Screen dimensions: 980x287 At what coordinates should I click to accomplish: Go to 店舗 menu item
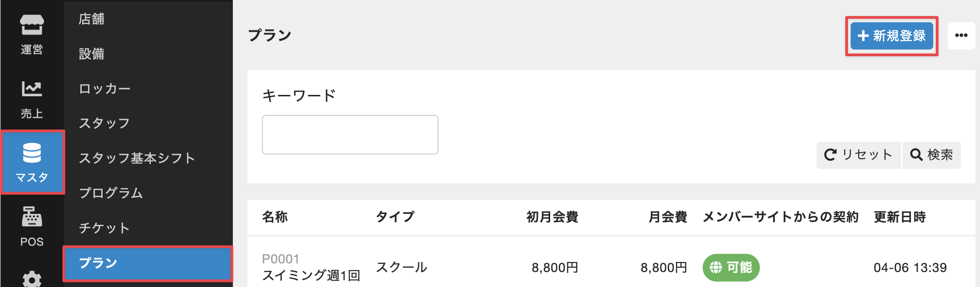point(92,19)
